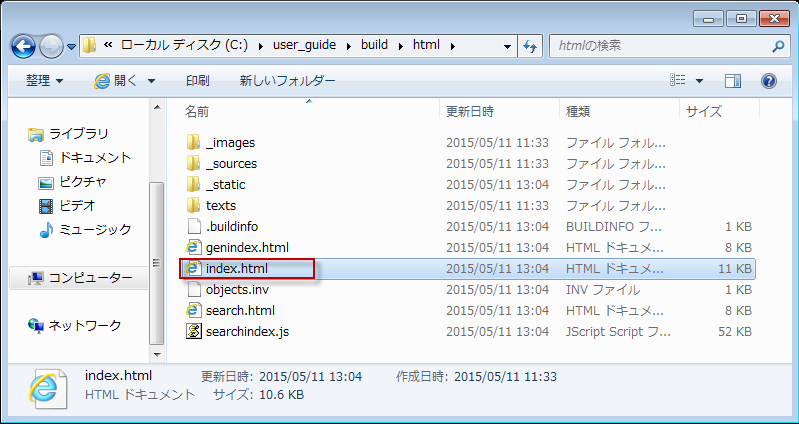Click the navigation pane scrollbar down arrow
This screenshot has width=799, height=424.
point(157,354)
